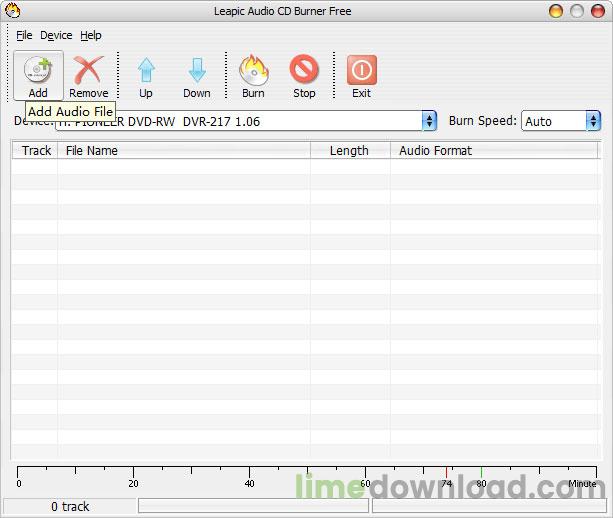Open the Device menu

(x=56, y=35)
